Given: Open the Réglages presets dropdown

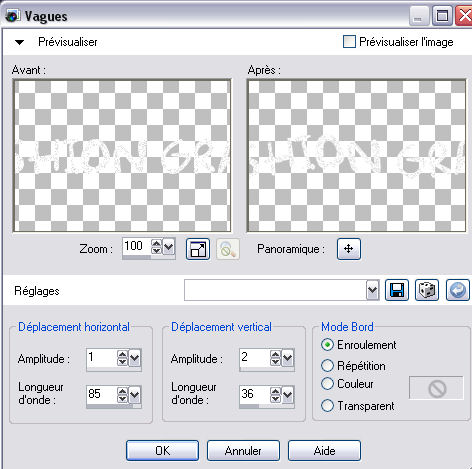Looking at the screenshot, I should click(372, 290).
